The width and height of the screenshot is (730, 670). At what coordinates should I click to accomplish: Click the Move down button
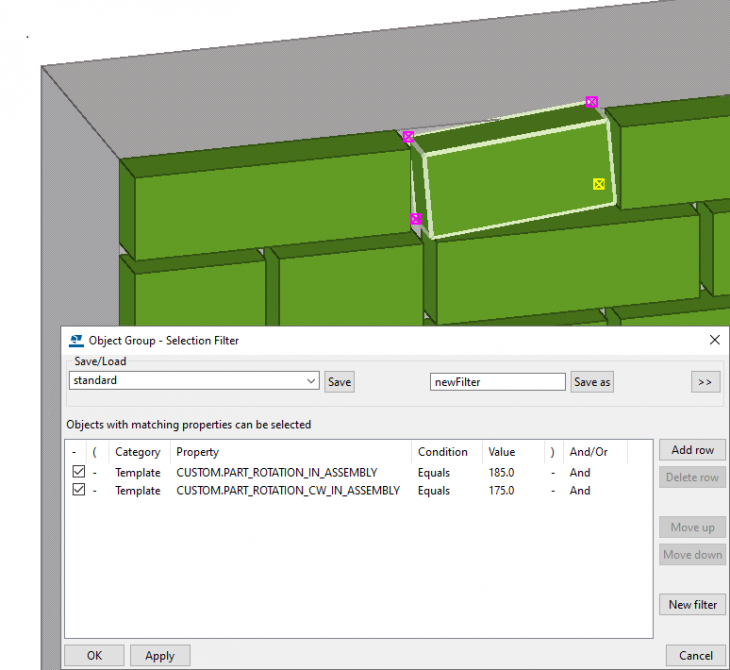click(x=692, y=555)
